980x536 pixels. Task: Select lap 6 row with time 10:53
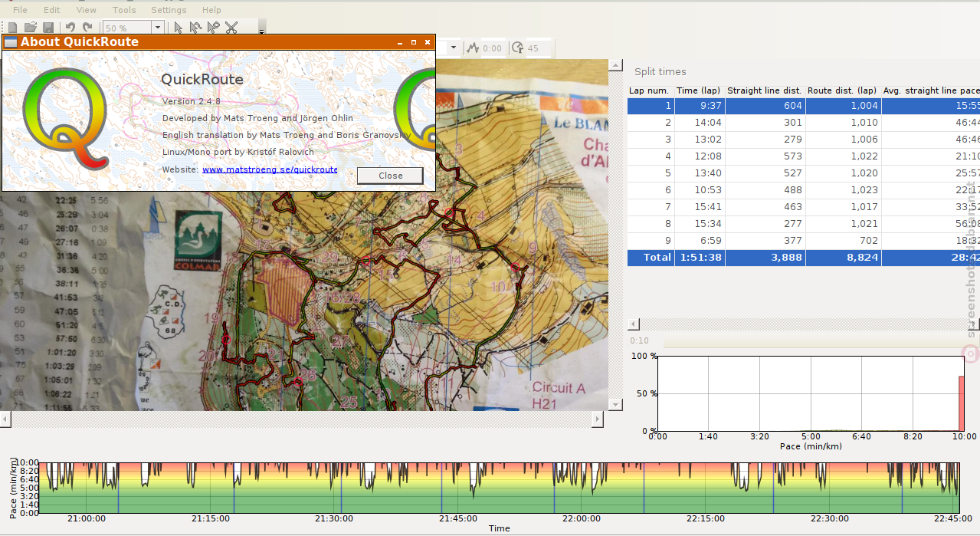pos(804,190)
